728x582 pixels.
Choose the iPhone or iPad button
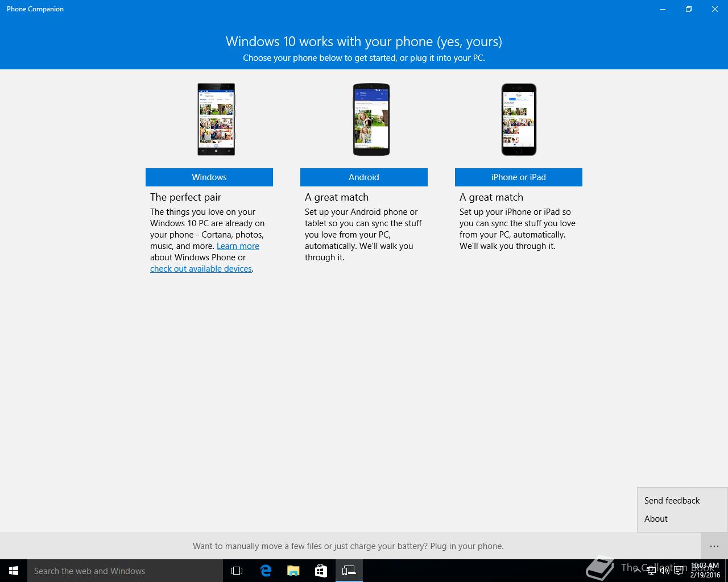pyautogui.click(x=519, y=177)
